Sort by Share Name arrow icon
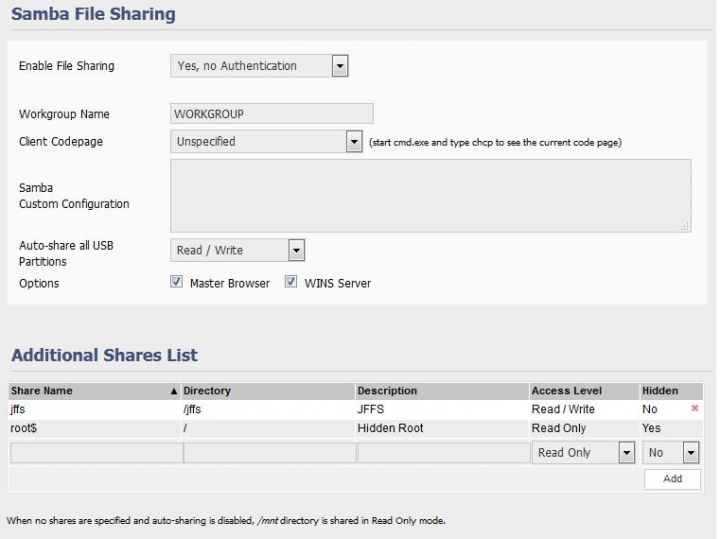The image size is (720, 539). (174, 391)
